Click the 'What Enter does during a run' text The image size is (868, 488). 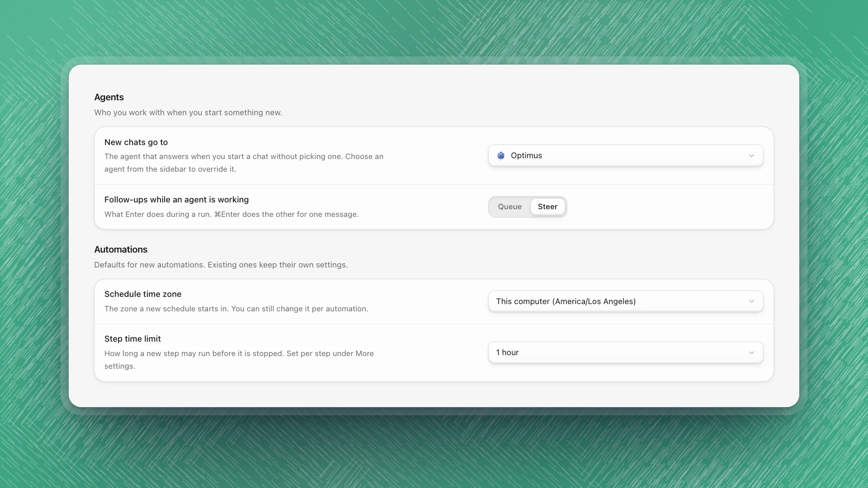coord(231,214)
